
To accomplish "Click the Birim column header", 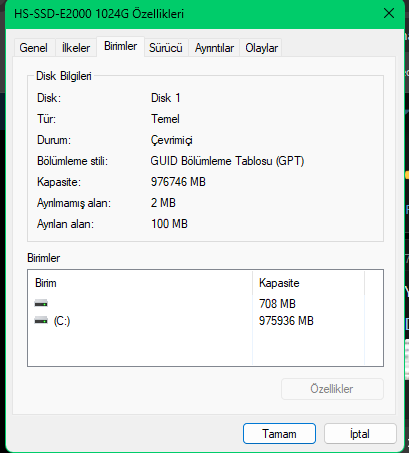I will point(140,283).
